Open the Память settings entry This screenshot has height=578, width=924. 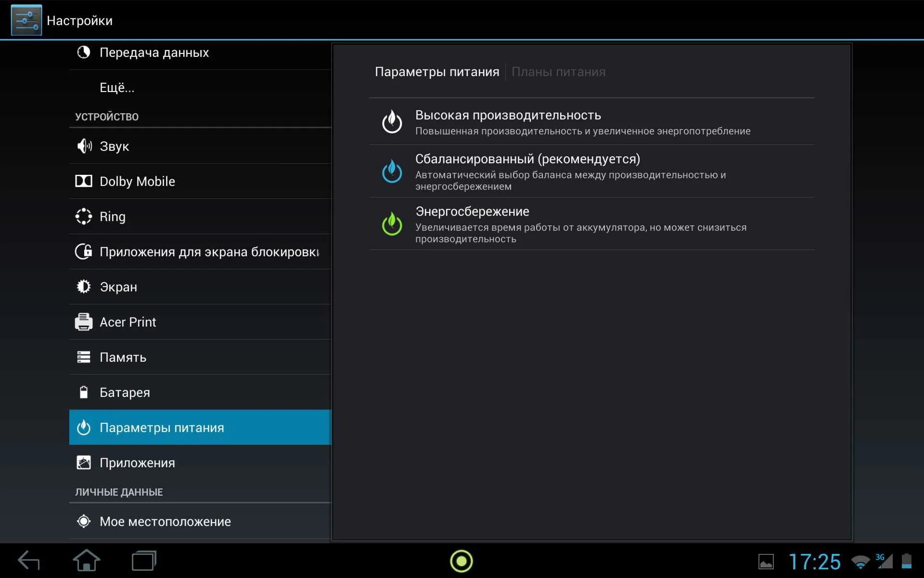123,357
